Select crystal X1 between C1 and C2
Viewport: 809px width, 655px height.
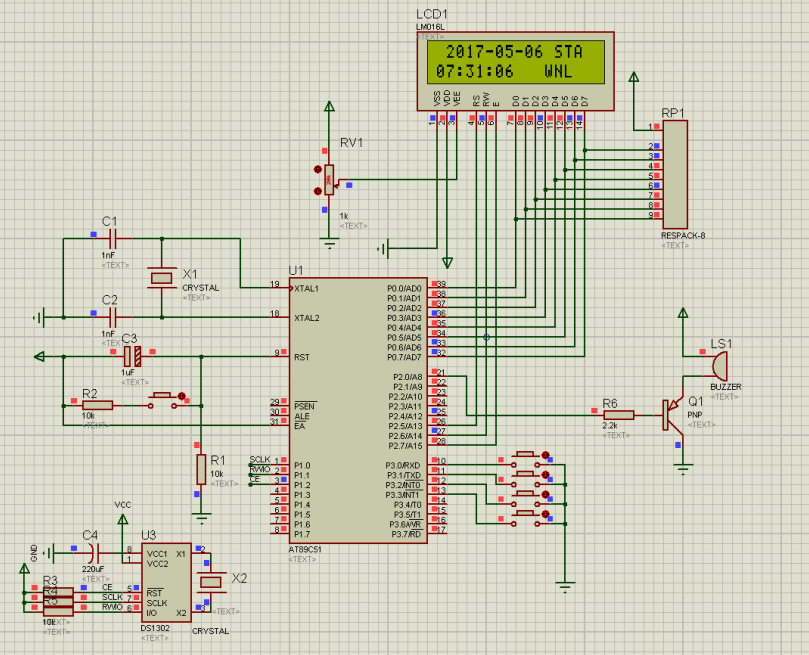click(x=161, y=279)
